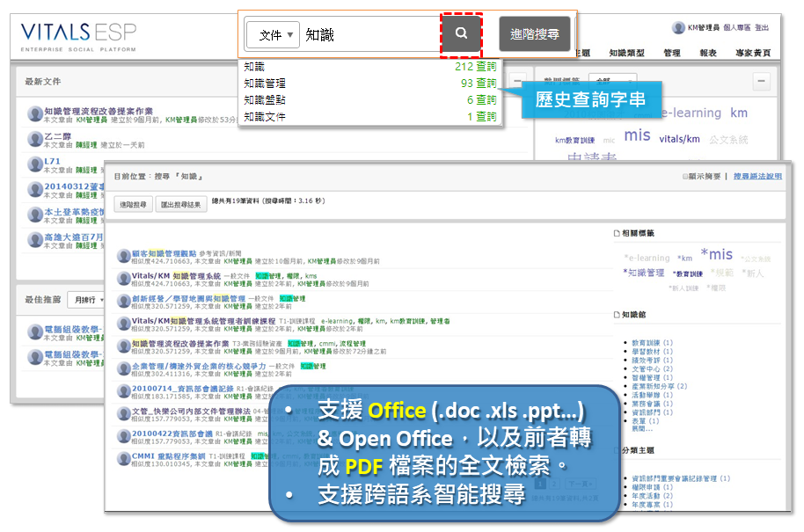Click the avatar beside 知識管理流程改善提案作業 in 最新文件

(x=35, y=113)
